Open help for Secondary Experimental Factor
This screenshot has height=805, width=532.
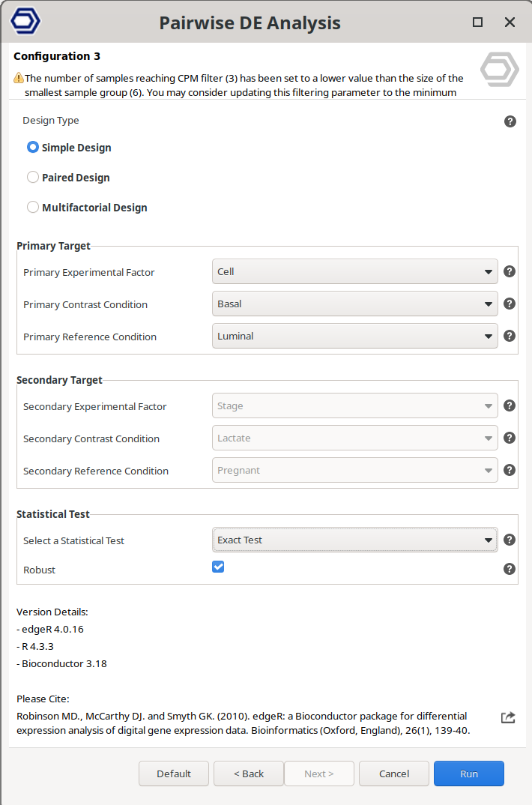coord(510,405)
